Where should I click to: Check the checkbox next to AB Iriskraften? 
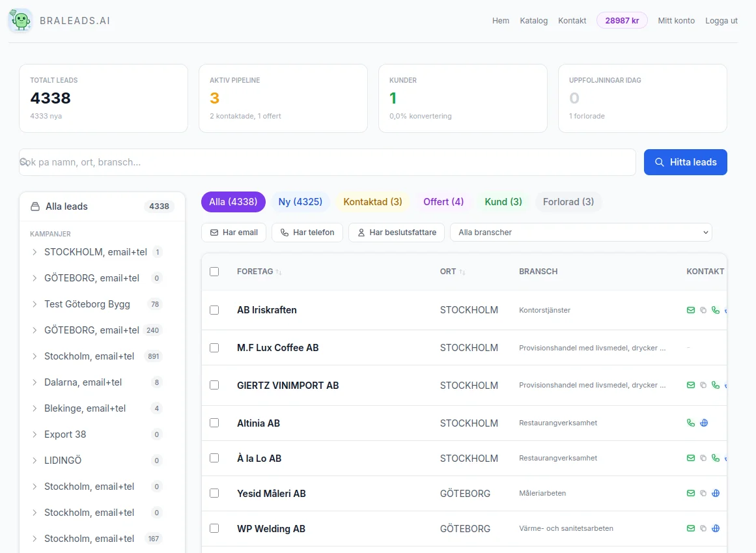coord(214,310)
